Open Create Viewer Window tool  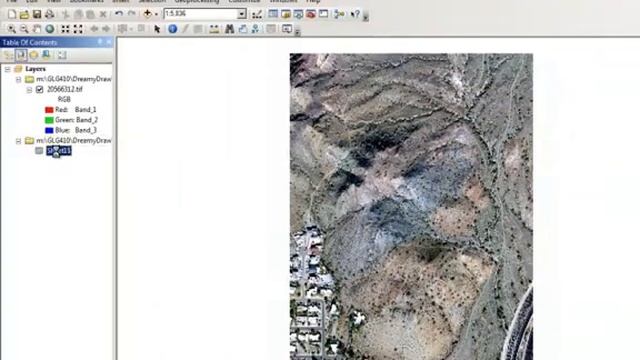tap(287, 29)
